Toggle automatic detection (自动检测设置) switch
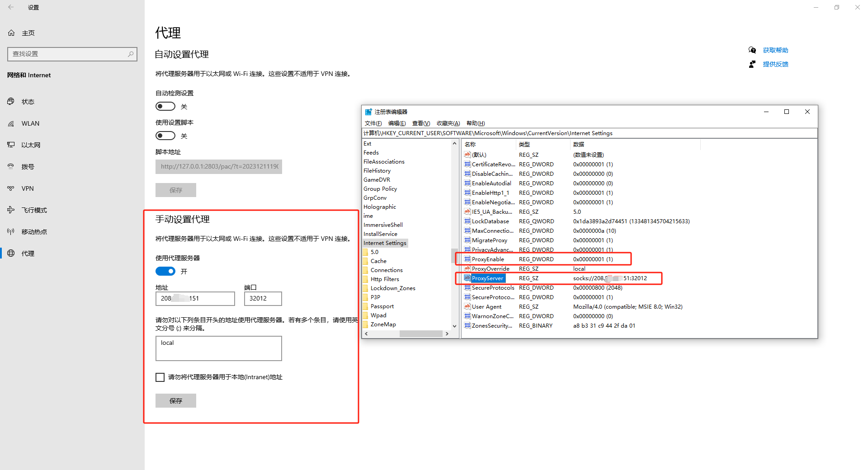Image resolution: width=868 pixels, height=470 pixels. [x=165, y=106]
